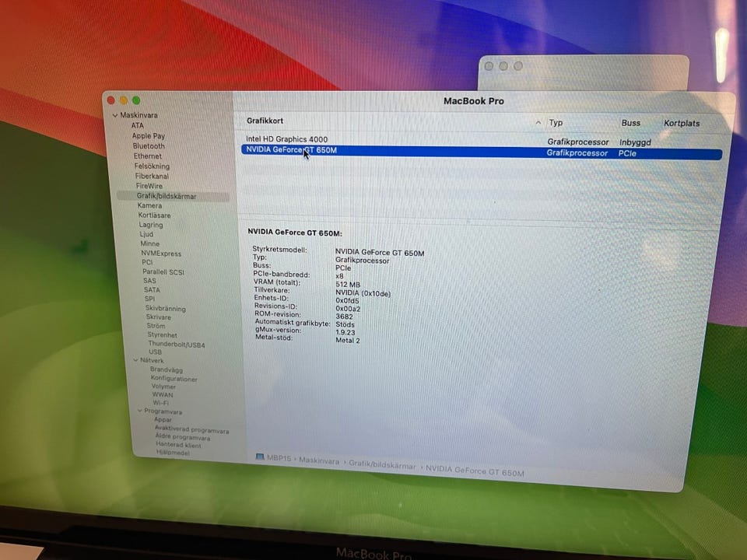Close the System Information window
The height and width of the screenshot is (560, 747).
(111, 100)
